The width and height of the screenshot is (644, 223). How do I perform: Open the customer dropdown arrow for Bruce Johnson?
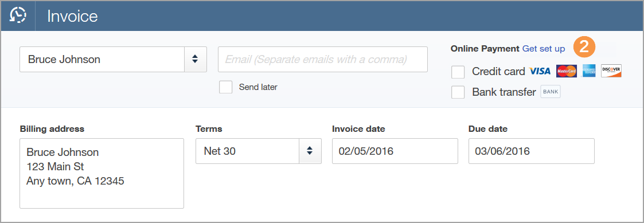[x=196, y=59]
